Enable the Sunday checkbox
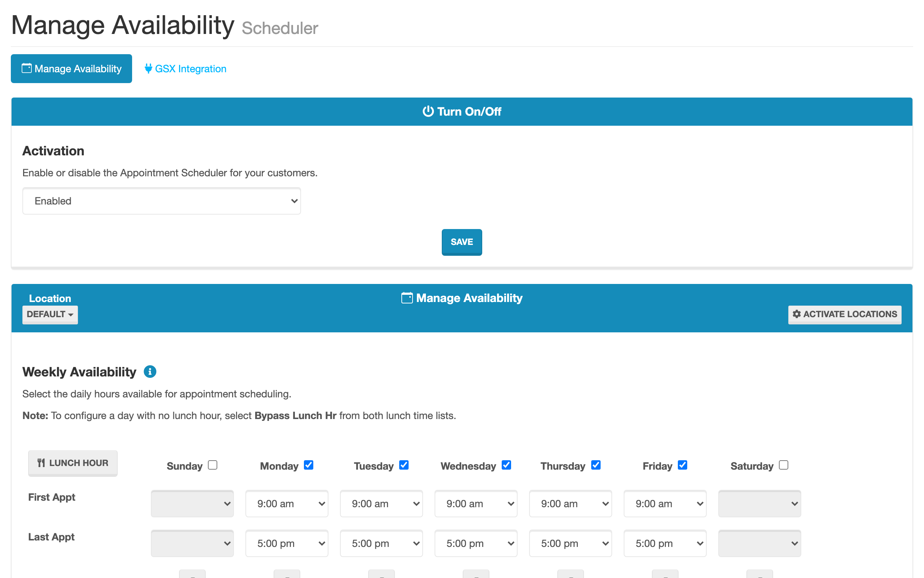Screen dimensions: 924x578 (x=213, y=465)
